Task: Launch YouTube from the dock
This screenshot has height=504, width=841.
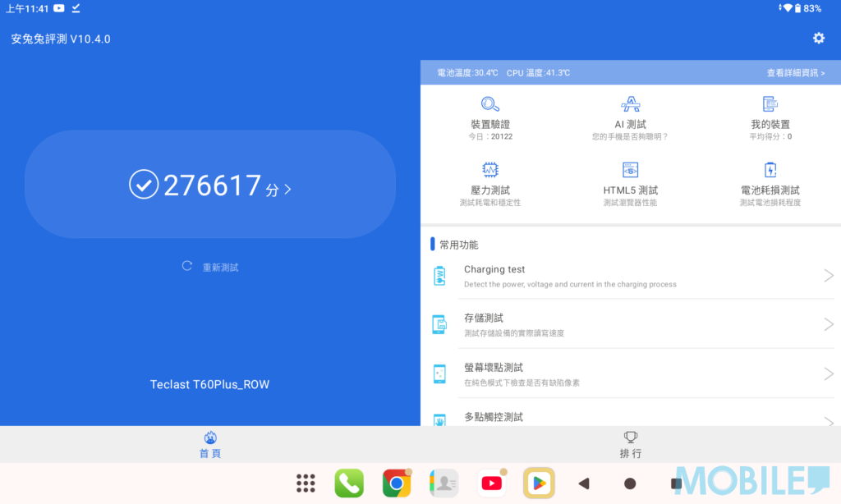Action: (492, 483)
